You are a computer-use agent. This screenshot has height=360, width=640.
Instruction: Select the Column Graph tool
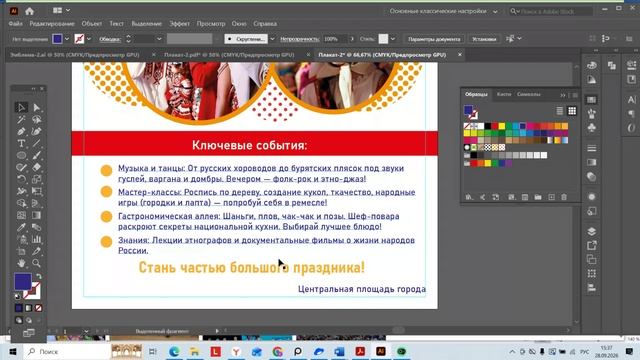click(37, 239)
